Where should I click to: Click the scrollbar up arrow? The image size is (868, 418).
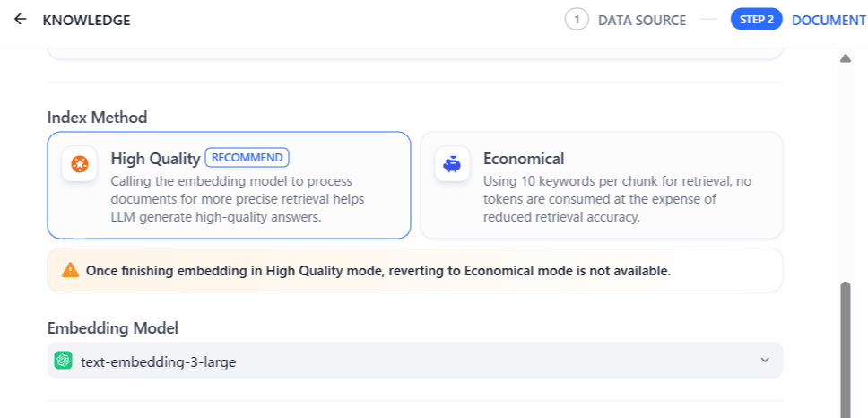(845, 58)
